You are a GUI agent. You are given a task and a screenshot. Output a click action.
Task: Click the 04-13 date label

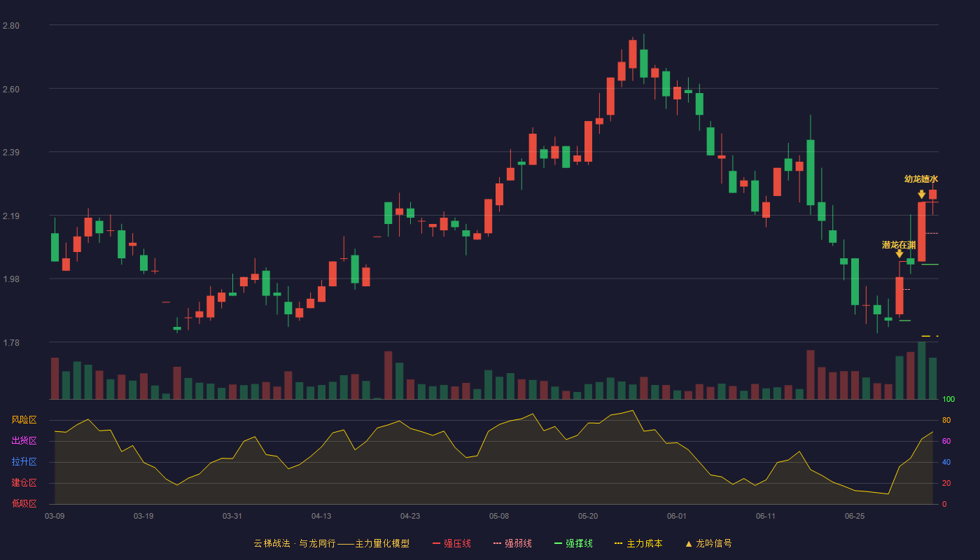click(x=321, y=516)
